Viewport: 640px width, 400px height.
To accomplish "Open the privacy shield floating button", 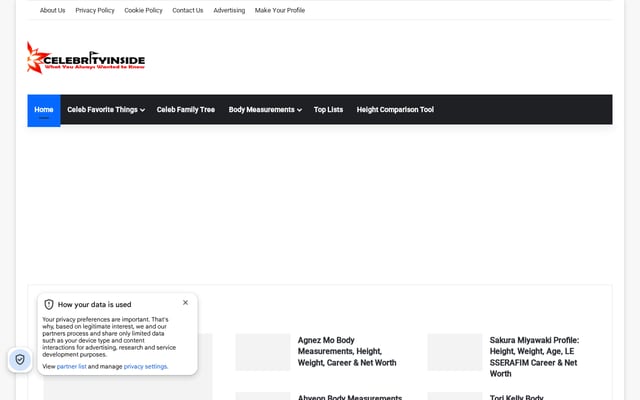I will pos(20,360).
